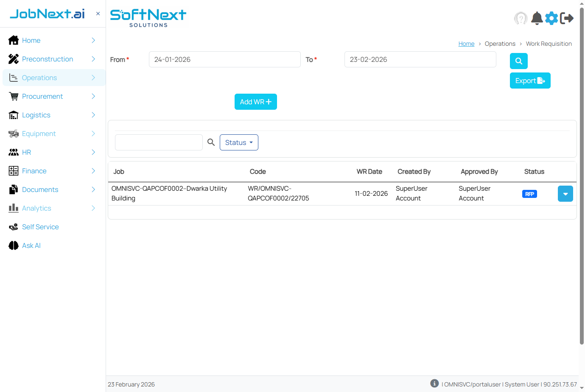Click the From date field
This screenshot has height=392, width=585.
pos(224,59)
